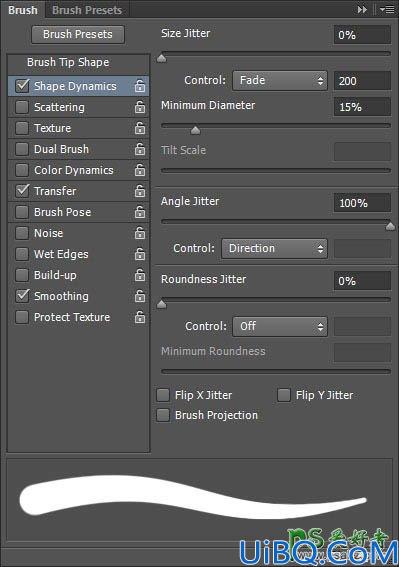Click the lock icon for Color Dynamics
399x567 pixels.
[x=140, y=170]
